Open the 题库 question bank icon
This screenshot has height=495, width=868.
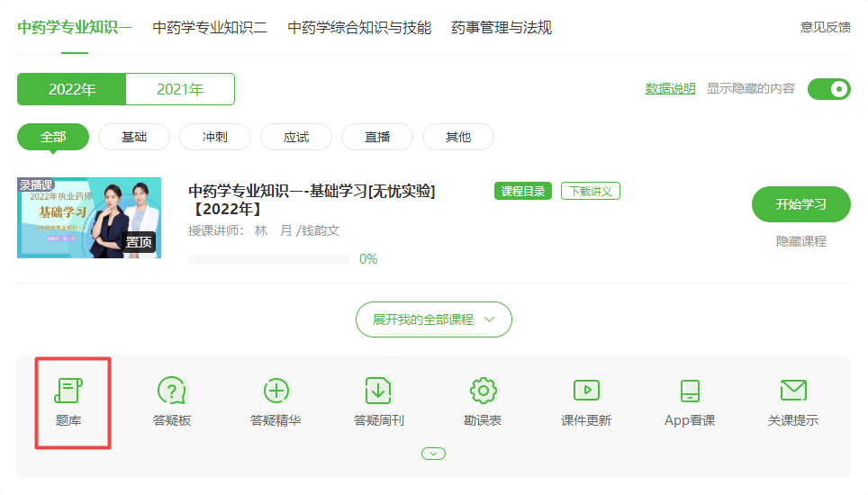(x=68, y=391)
